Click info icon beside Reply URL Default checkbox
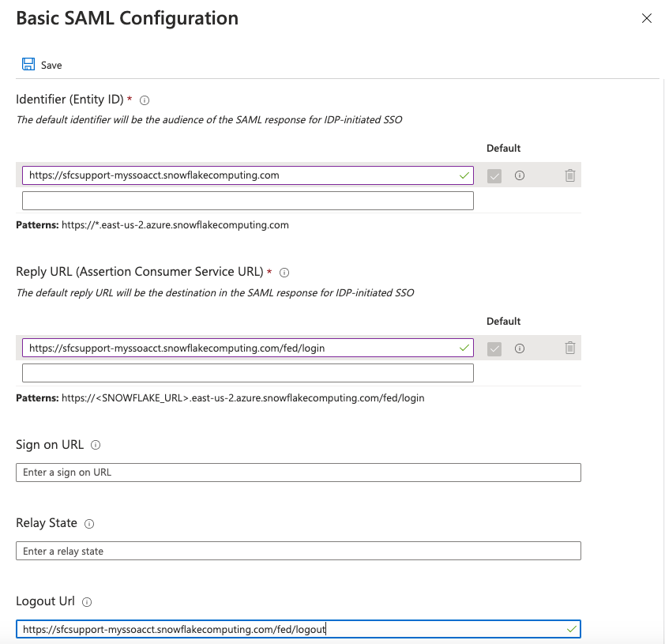Image resolution: width=665 pixels, height=644 pixels. pyautogui.click(x=520, y=348)
